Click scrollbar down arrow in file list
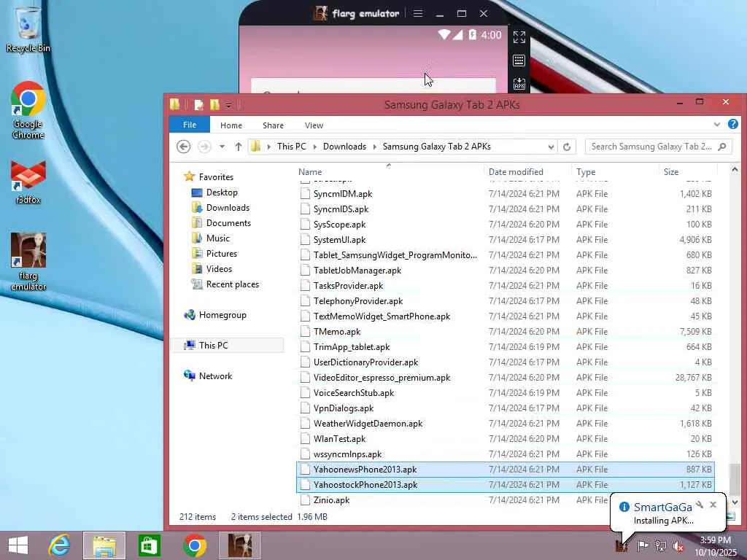This screenshot has height=560, width=747. (735, 502)
